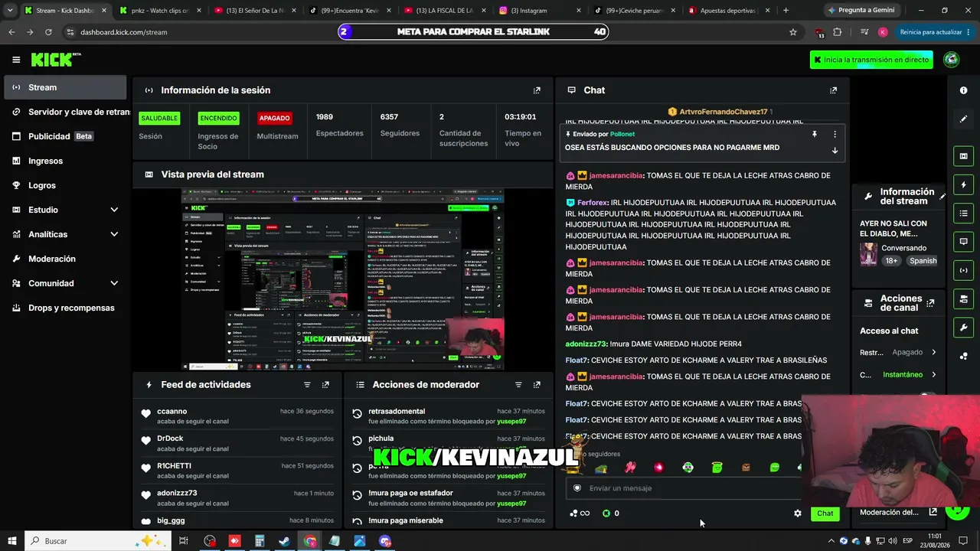Click the pencil edit icon in right toolbar
Screen dimensions: 980x551
click(x=964, y=119)
